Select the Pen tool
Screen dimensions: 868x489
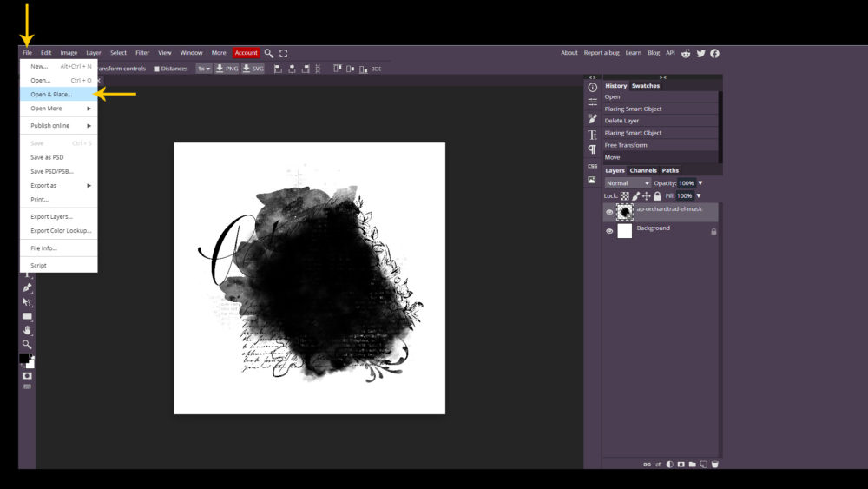[x=27, y=287]
